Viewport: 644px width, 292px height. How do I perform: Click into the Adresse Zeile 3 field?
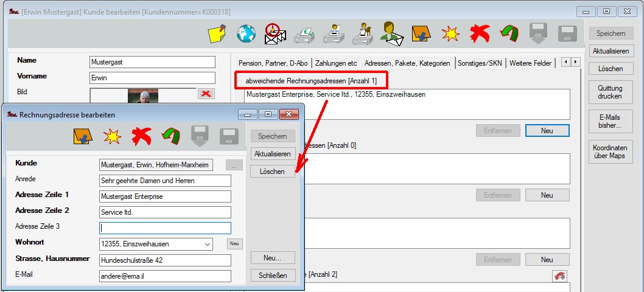pyautogui.click(x=165, y=228)
